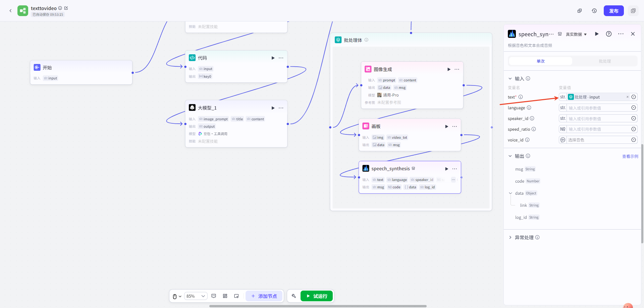Run the 图像生成 node with its play icon
This screenshot has height=308, width=644.
click(x=449, y=69)
